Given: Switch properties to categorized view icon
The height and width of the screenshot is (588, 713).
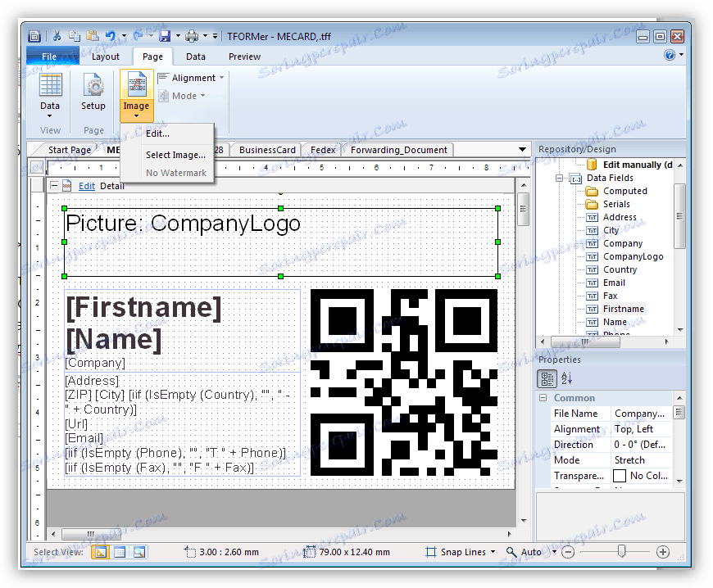Looking at the screenshot, I should pyautogui.click(x=547, y=378).
